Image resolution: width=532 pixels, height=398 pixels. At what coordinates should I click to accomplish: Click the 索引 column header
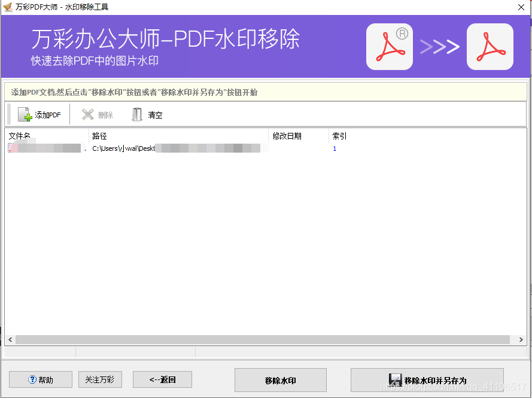point(338,136)
